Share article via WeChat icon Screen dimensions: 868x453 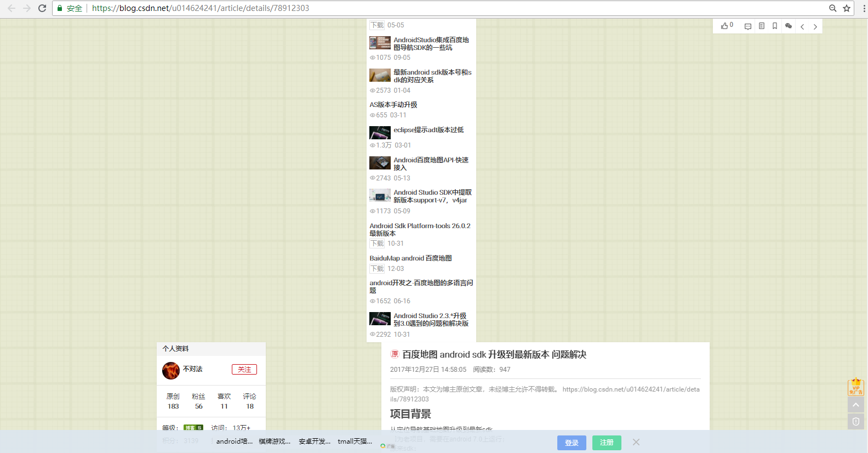(x=789, y=26)
